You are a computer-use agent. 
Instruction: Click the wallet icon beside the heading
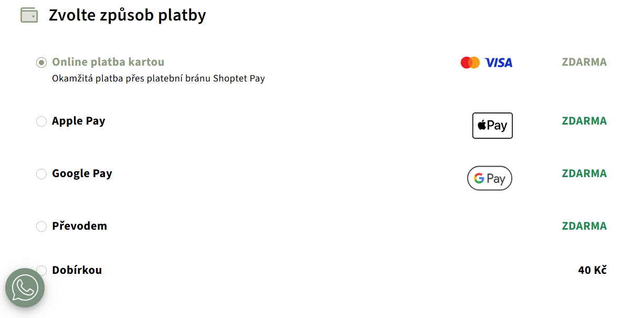point(29,15)
